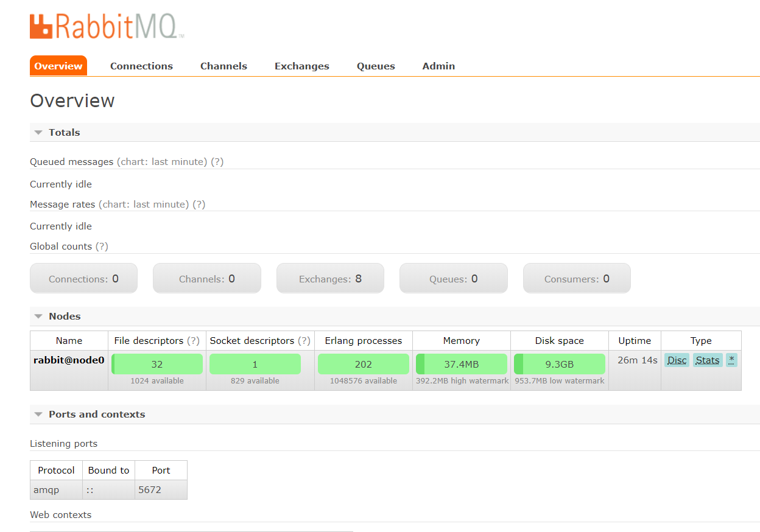
Task: Click '953.7MB low watermark' text
Action: point(560,380)
